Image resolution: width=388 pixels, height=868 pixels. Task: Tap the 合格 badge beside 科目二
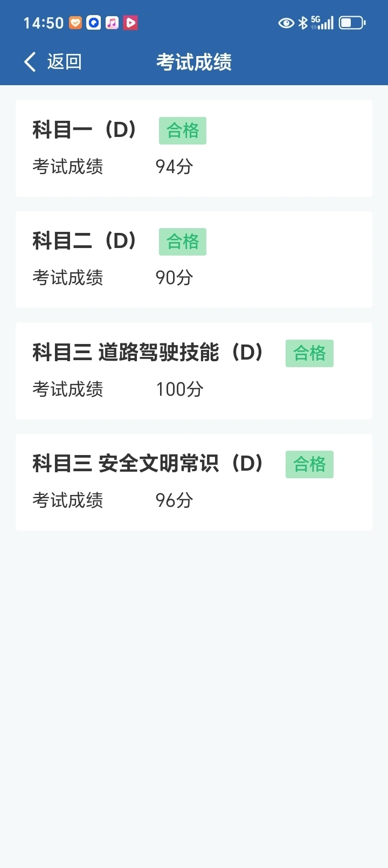[x=183, y=242]
